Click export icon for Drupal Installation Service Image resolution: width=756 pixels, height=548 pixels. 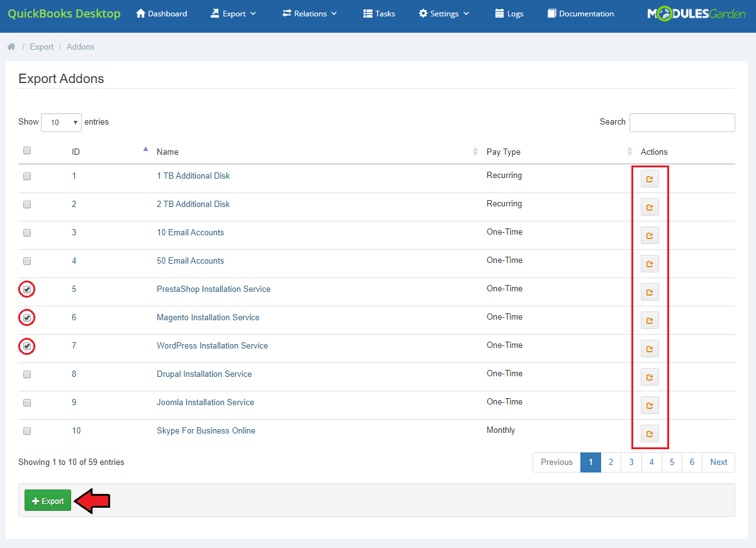pos(650,377)
